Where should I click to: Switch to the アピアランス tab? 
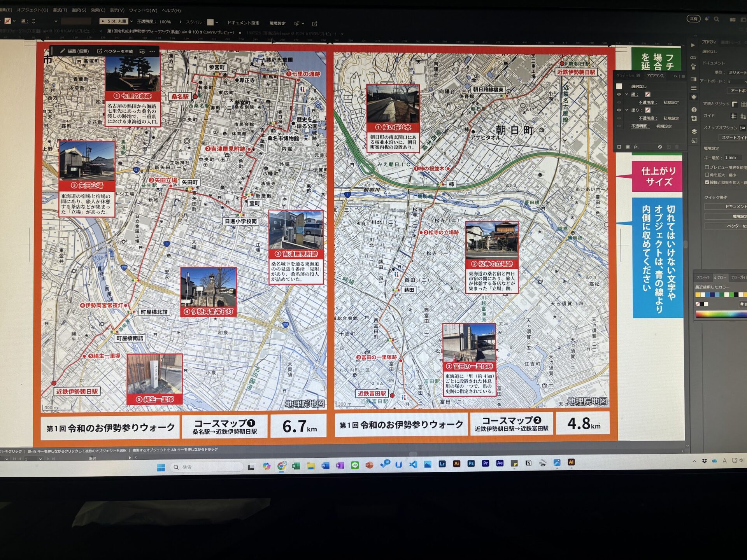pos(655,76)
